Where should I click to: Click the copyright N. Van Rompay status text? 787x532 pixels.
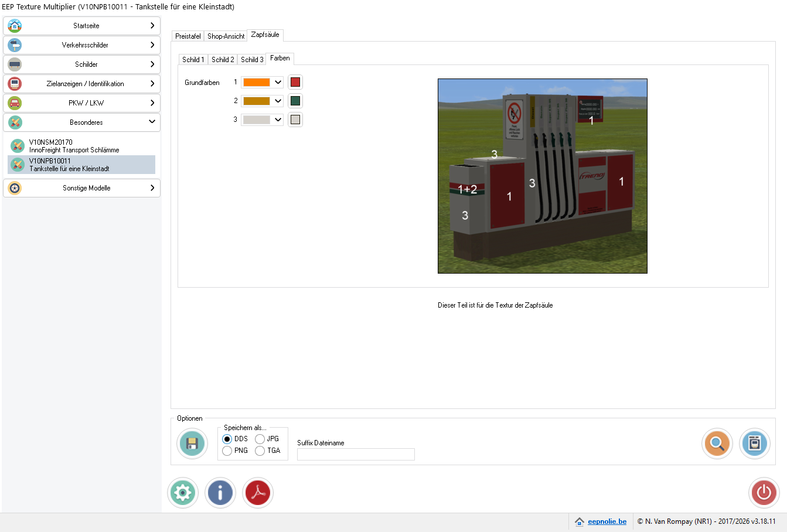tap(707, 521)
